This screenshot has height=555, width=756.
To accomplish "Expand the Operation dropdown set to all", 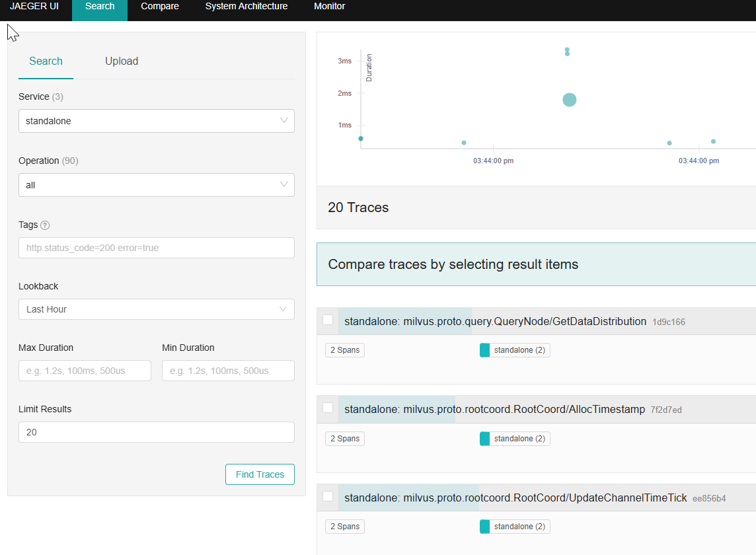I will (x=156, y=185).
